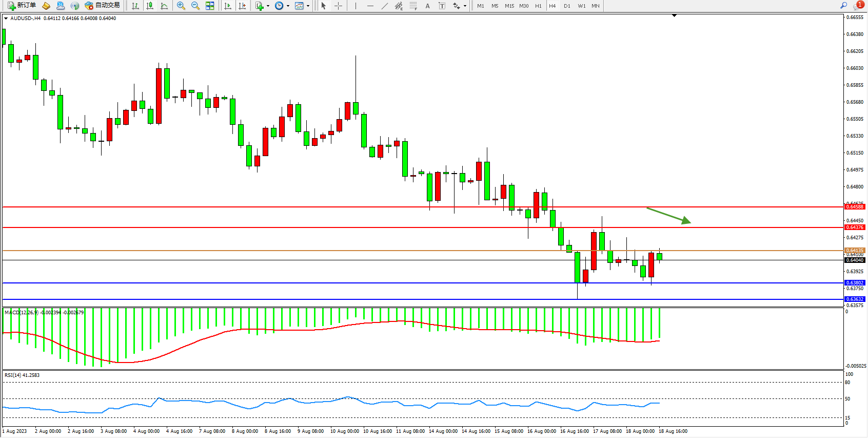Zoom in on the chart

click(181, 6)
